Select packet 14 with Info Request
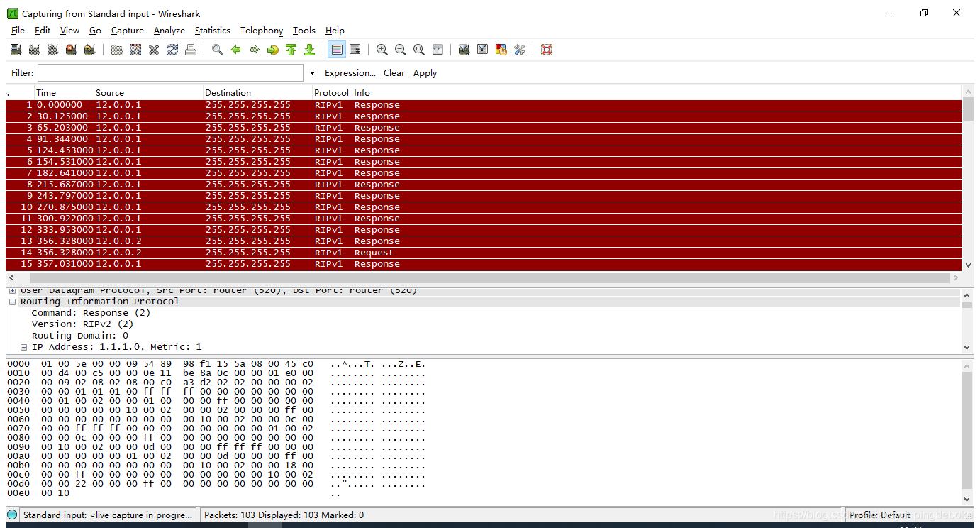 (484, 253)
